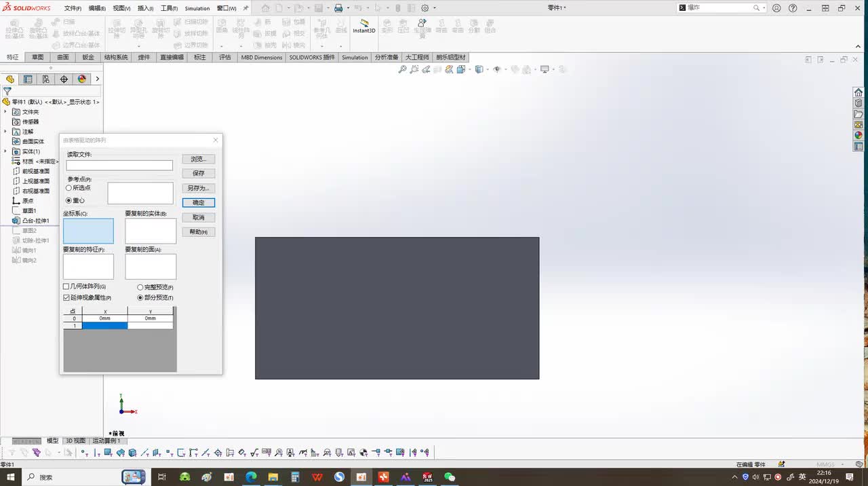Screen dimensions: 868x486
Task: Switch to the 3D 视图 bottom tab
Action: coord(75,441)
